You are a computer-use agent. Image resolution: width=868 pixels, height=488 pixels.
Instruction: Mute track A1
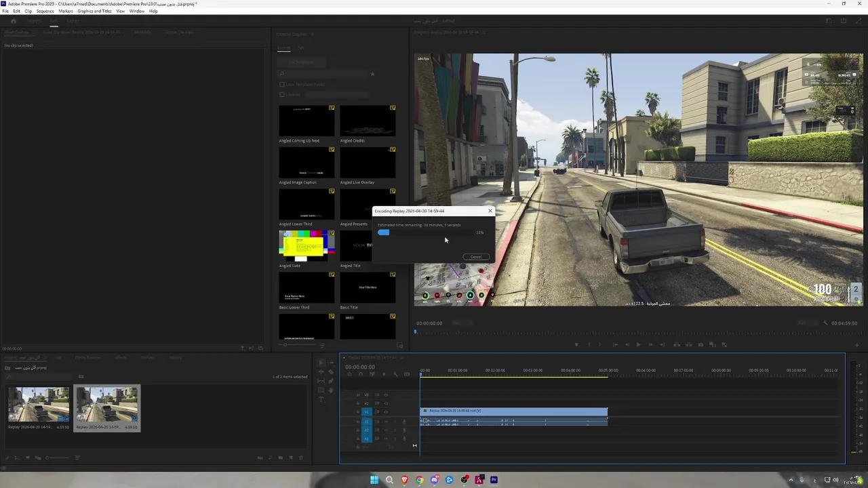pos(386,422)
